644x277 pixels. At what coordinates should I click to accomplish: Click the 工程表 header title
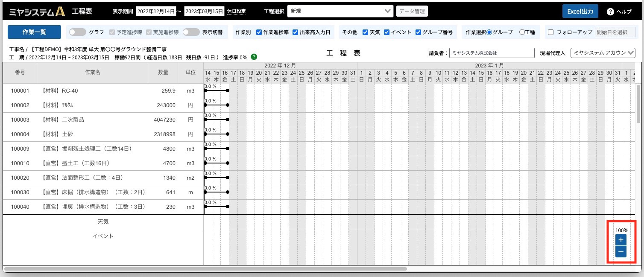coord(82,11)
